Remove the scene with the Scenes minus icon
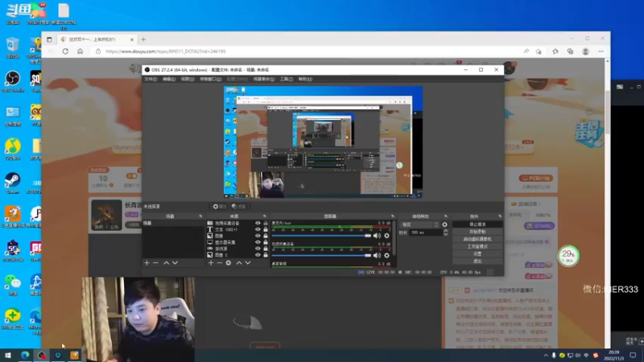This screenshot has width=644, height=362. pos(155,263)
